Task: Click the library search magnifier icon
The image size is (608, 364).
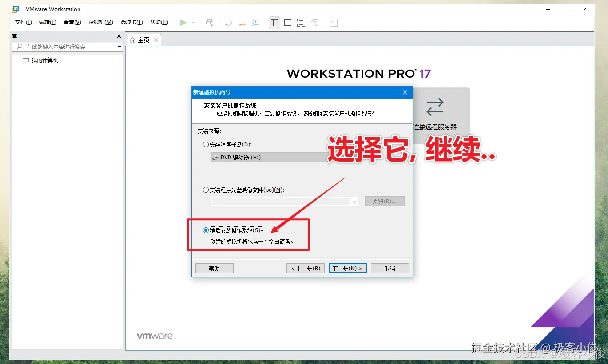Action: tap(19, 47)
